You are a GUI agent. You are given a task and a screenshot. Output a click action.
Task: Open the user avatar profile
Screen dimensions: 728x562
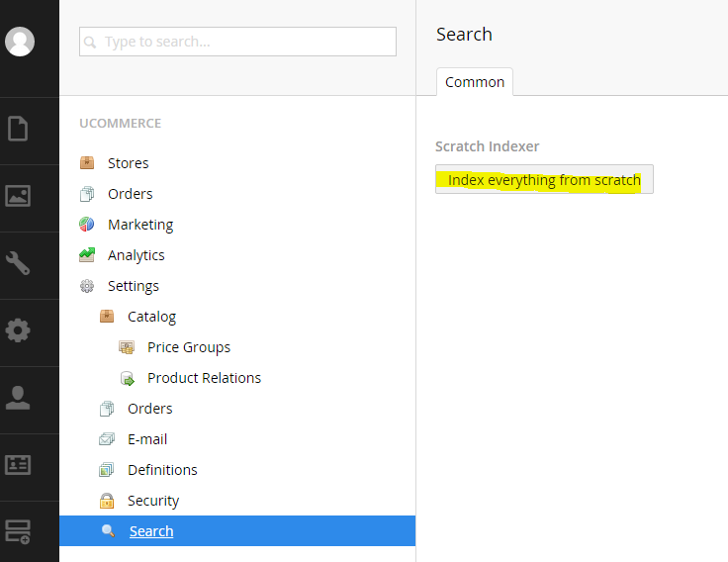[x=20, y=42]
